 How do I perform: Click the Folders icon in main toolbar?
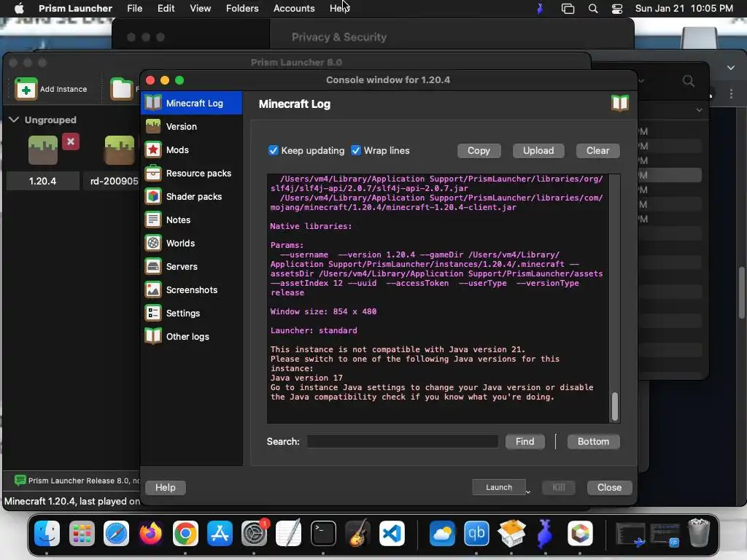pos(121,88)
